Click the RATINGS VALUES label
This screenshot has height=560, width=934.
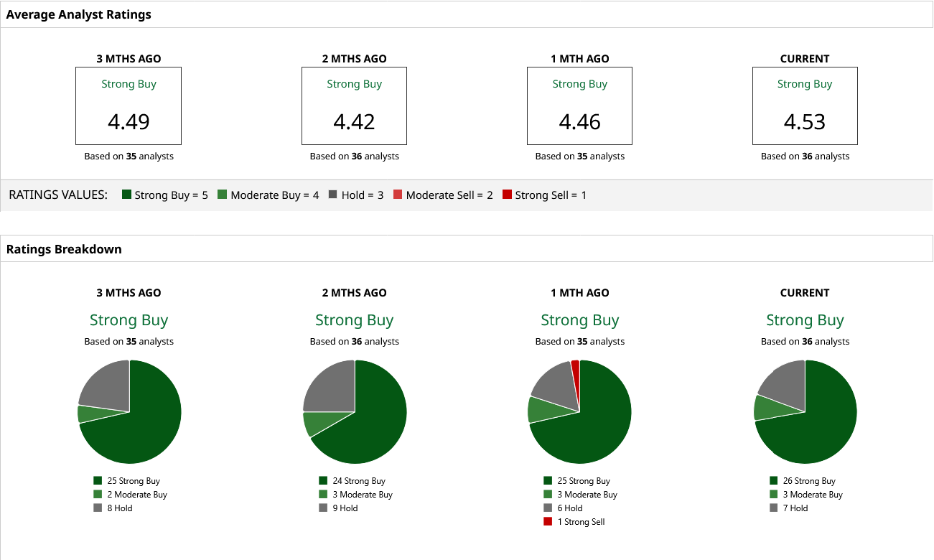(x=58, y=195)
